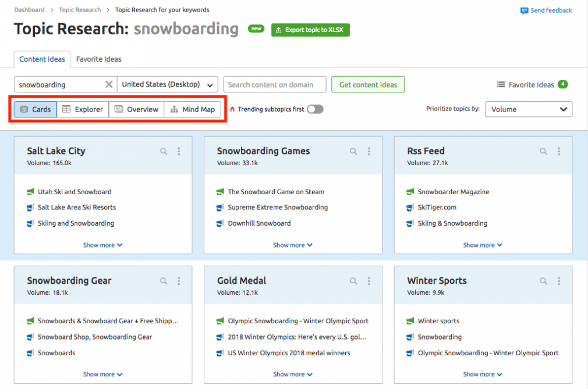
Task: Open Snowboarding headline in Winter Sports card
Action: [440, 337]
